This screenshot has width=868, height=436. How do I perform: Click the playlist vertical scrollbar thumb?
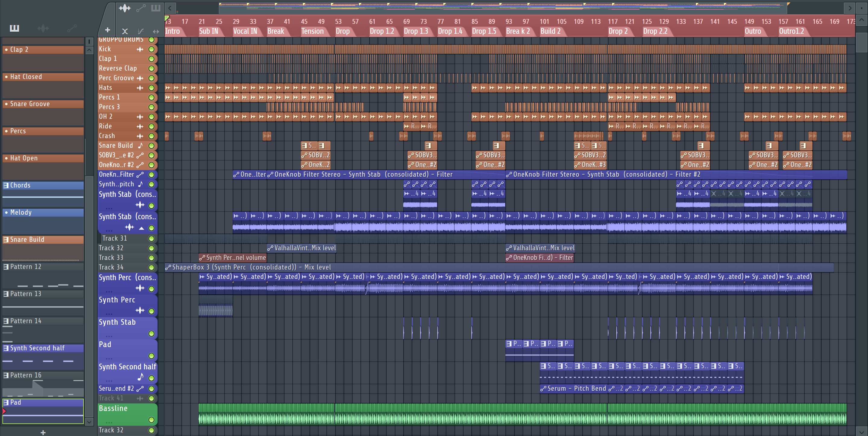point(862,42)
